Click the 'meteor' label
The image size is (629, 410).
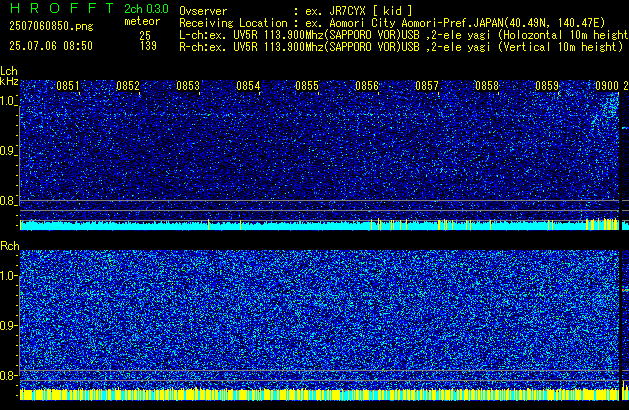click(x=142, y=21)
